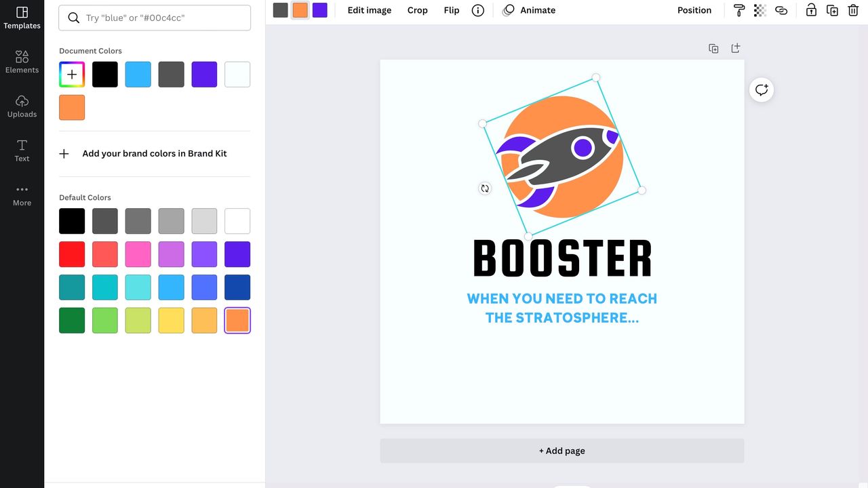
Task: Pick yellow from Default Colors
Action: coord(172,321)
